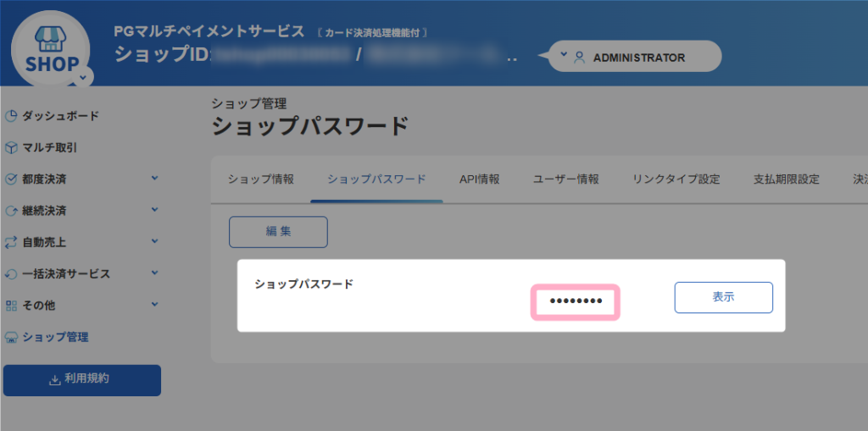
Task: Click 表示 to reveal the password
Action: pyautogui.click(x=723, y=297)
